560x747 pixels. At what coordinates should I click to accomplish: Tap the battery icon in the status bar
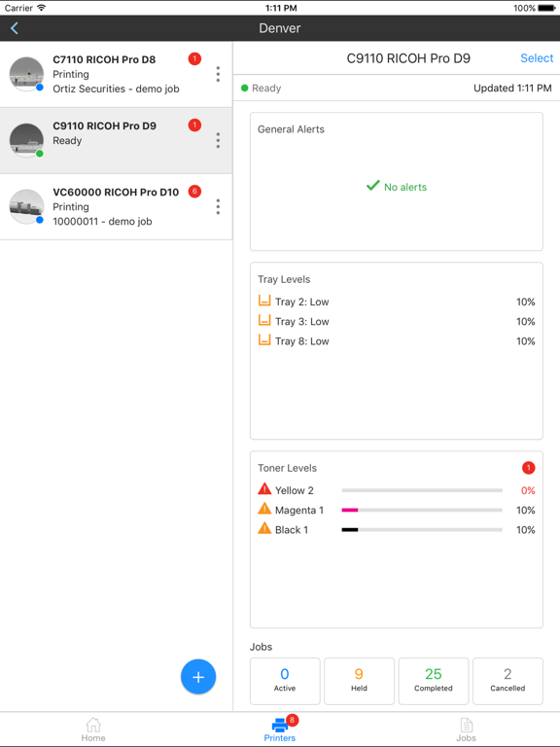coord(546,8)
